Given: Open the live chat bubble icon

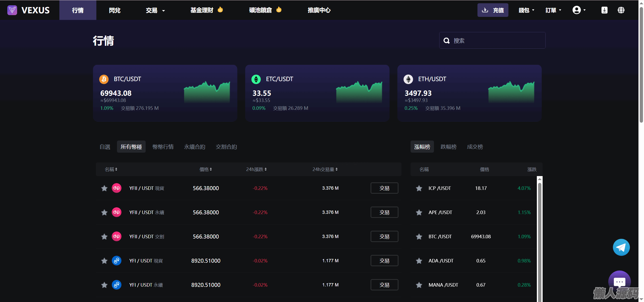Looking at the screenshot, I should pyautogui.click(x=619, y=281).
